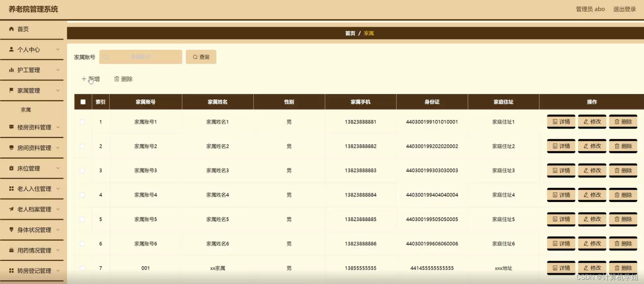The image size is (644, 284).
Task: Click 退出登录 at top right
Action: point(625,9)
